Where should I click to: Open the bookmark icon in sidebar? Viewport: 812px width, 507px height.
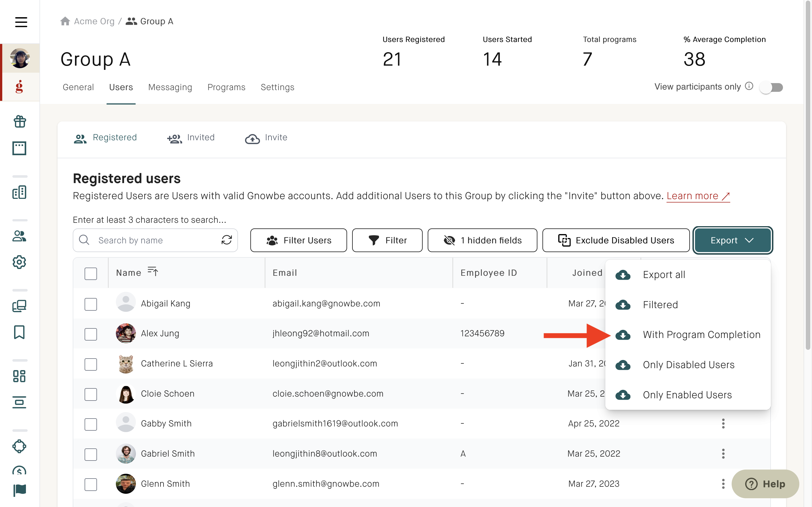[19, 332]
